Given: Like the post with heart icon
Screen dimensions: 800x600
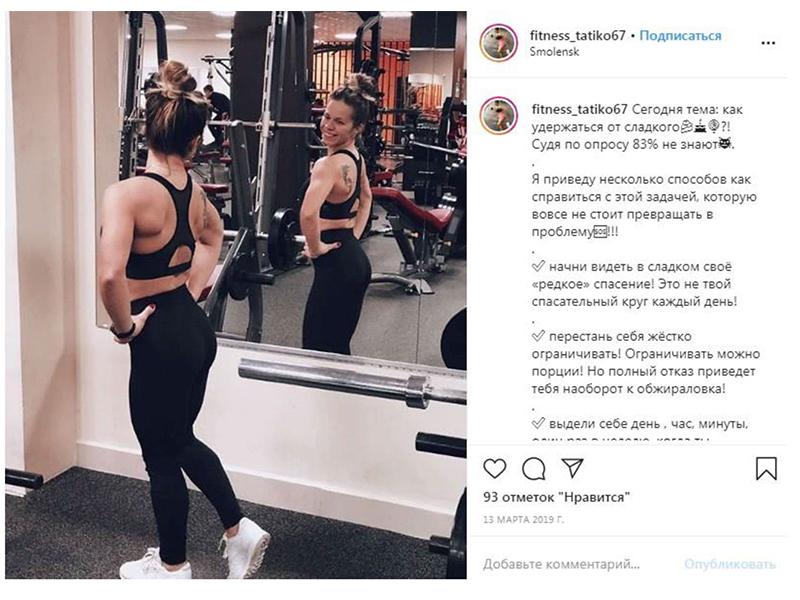Looking at the screenshot, I should coord(494,468).
